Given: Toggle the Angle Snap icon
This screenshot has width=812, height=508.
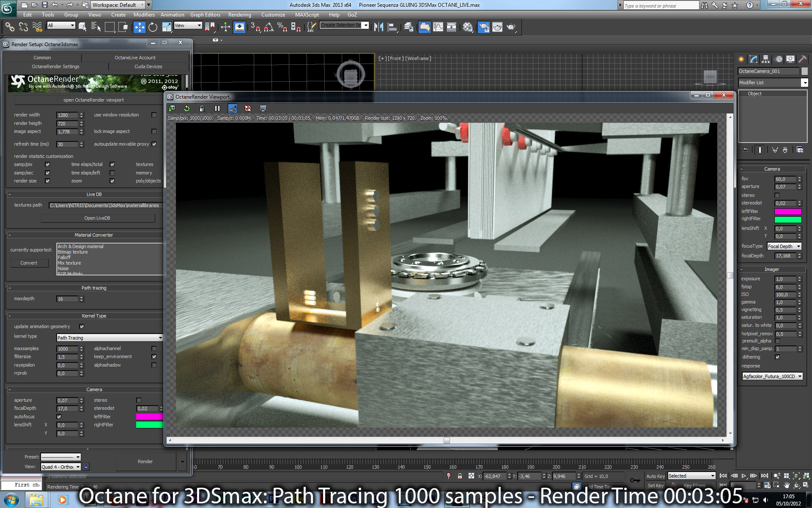Looking at the screenshot, I should (269, 28).
